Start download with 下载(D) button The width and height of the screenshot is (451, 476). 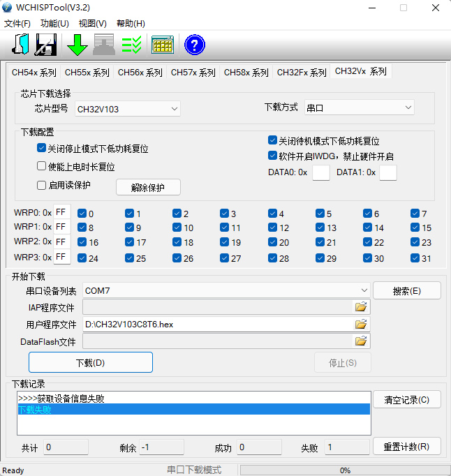[x=91, y=362]
